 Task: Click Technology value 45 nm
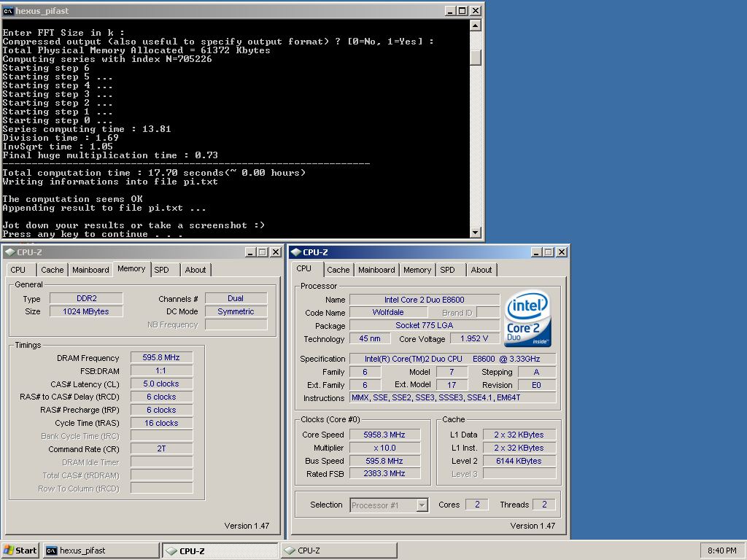click(x=370, y=338)
